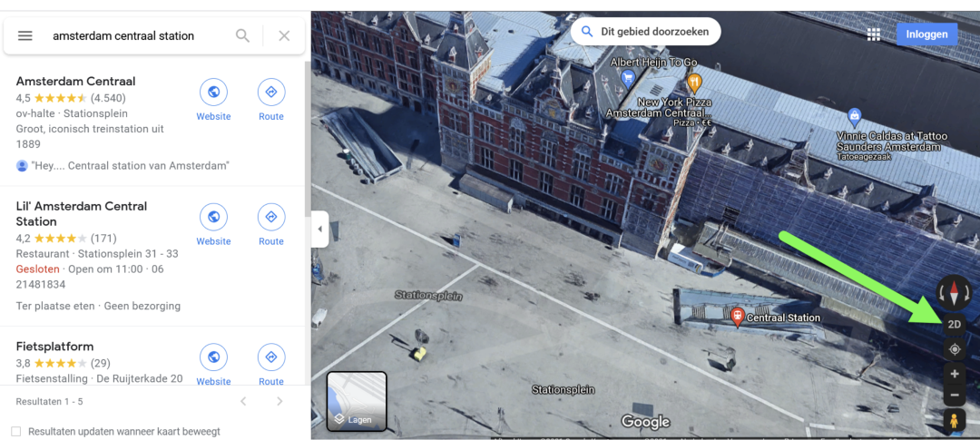Go to the next results page
Image resolution: width=980 pixels, height=440 pixels.
[x=279, y=401]
